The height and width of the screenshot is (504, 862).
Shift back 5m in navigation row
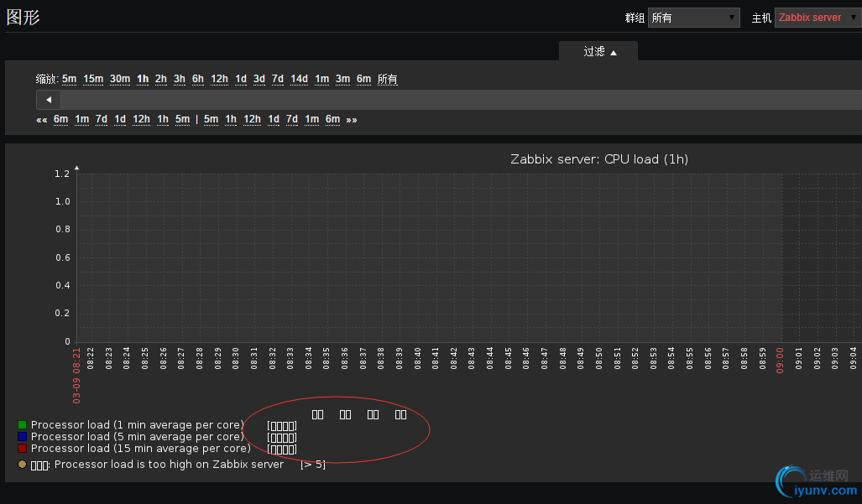pyautogui.click(x=182, y=119)
